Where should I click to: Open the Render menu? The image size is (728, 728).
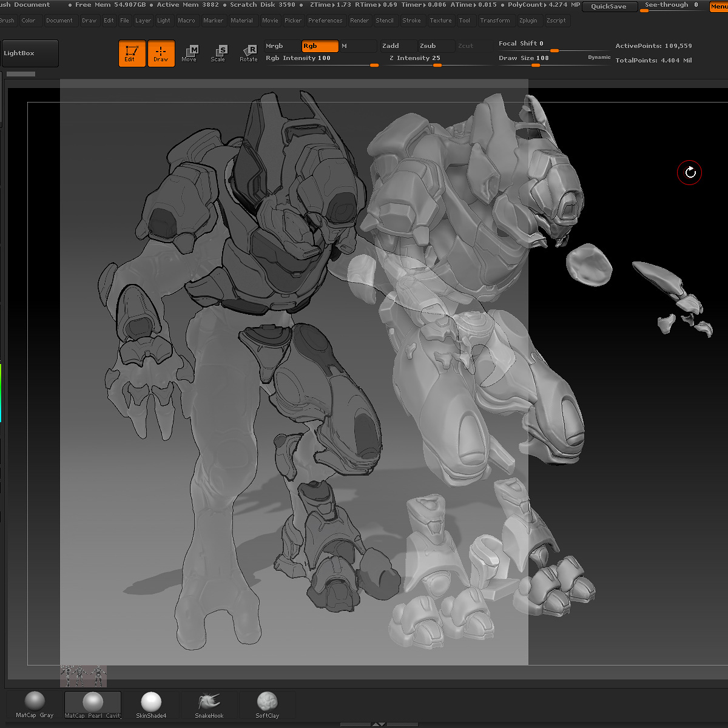[x=359, y=21]
